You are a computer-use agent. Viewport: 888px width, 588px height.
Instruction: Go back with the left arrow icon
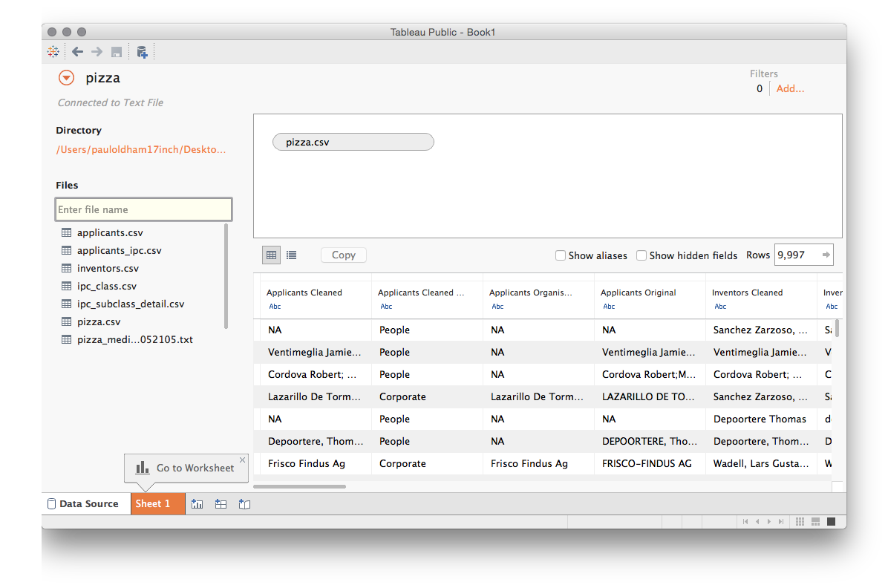click(x=77, y=52)
